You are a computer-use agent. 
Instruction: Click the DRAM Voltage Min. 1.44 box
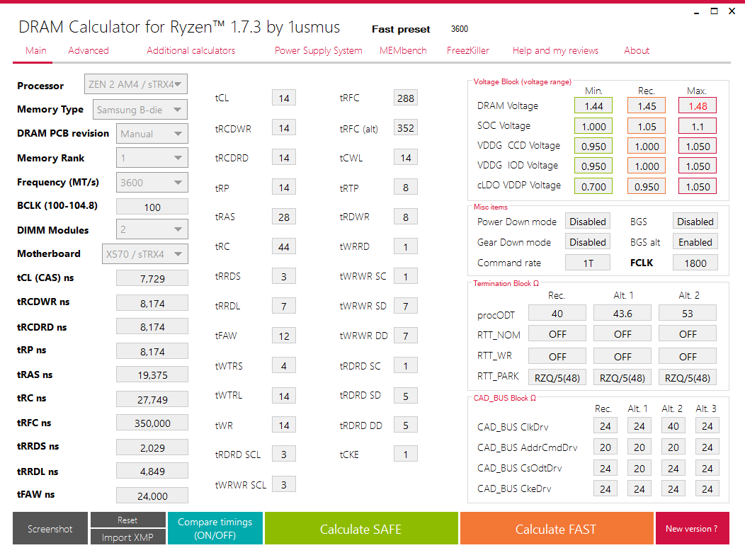pos(593,105)
